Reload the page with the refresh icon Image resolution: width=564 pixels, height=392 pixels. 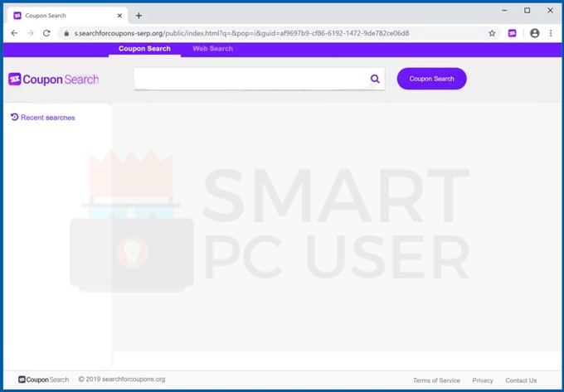tap(46, 33)
